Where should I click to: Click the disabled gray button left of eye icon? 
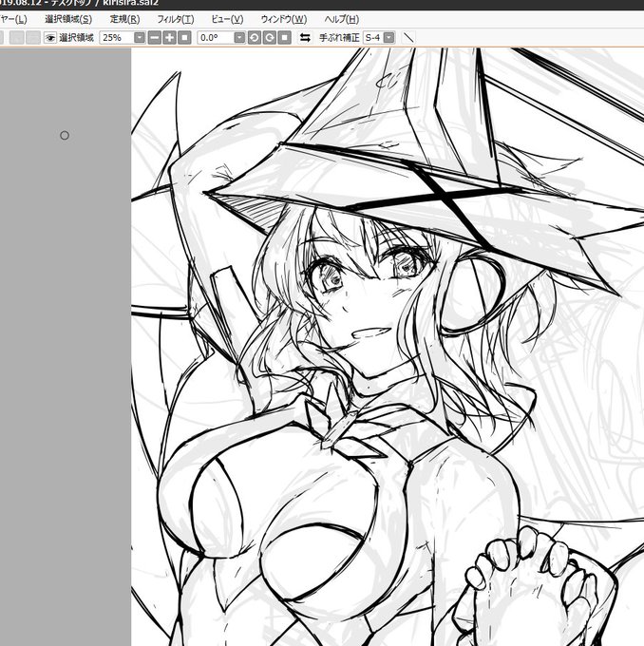(x=33, y=38)
